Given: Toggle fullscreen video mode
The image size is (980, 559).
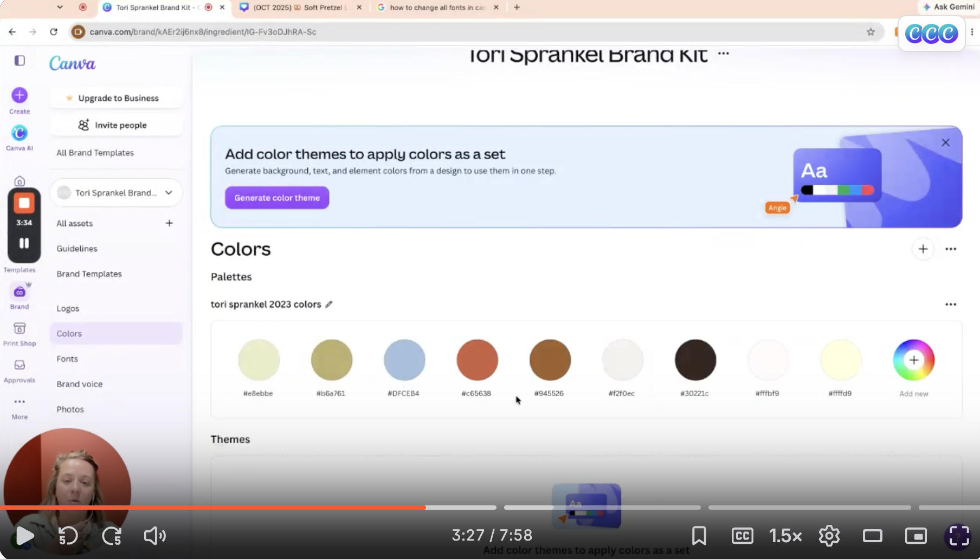Looking at the screenshot, I should tap(958, 536).
